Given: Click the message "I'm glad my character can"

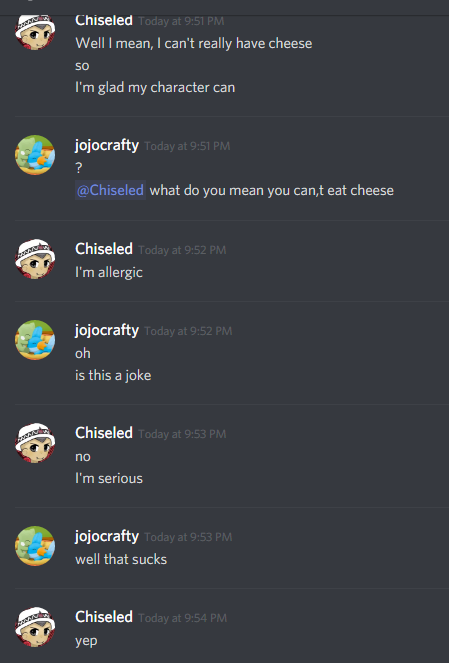Looking at the screenshot, I should coord(155,88).
